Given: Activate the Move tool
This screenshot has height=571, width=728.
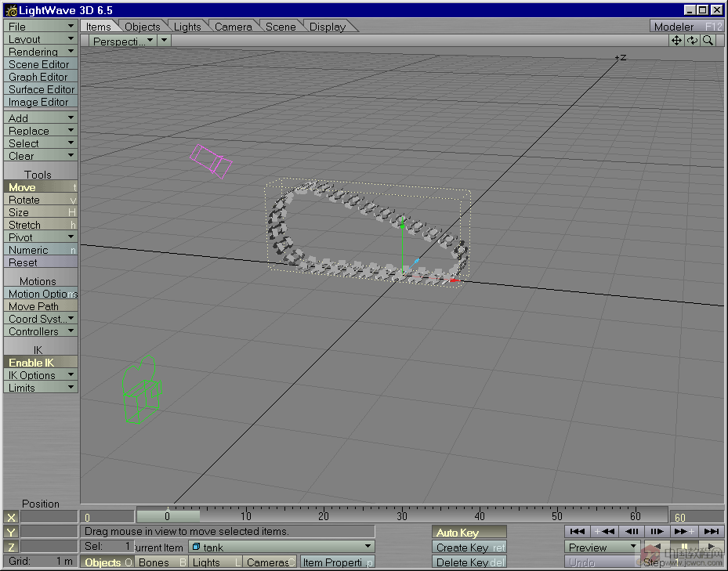Looking at the screenshot, I should (41, 187).
